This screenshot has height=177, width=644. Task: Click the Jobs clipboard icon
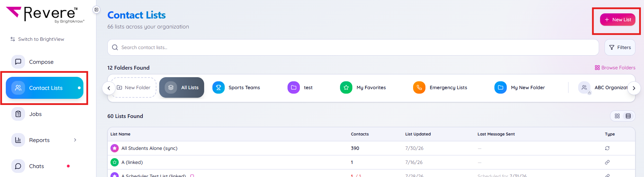(18, 114)
